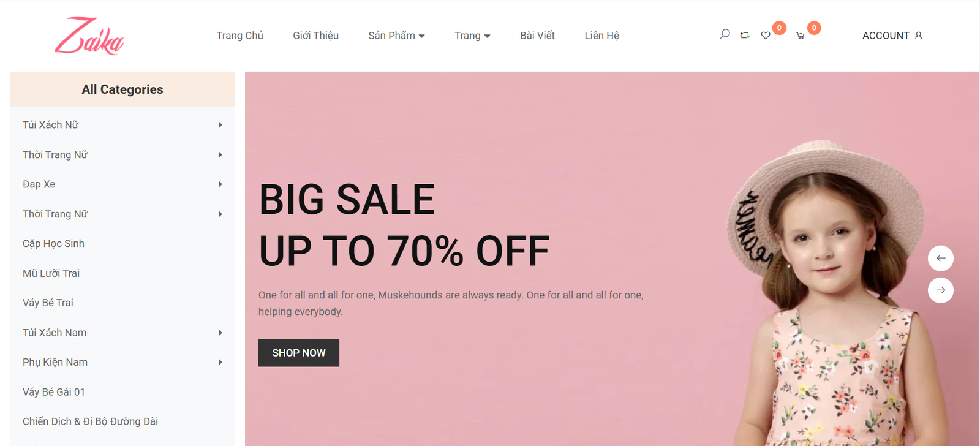Open the Trang dropdown menu

tap(472, 36)
